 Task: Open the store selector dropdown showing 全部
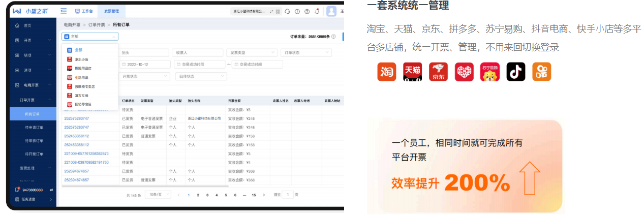click(x=90, y=37)
